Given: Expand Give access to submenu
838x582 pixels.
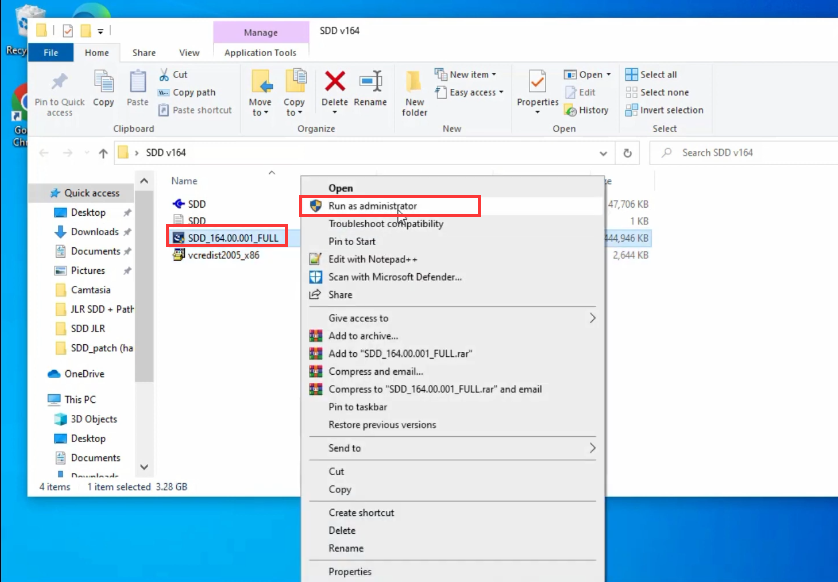Looking at the screenshot, I should [x=453, y=318].
